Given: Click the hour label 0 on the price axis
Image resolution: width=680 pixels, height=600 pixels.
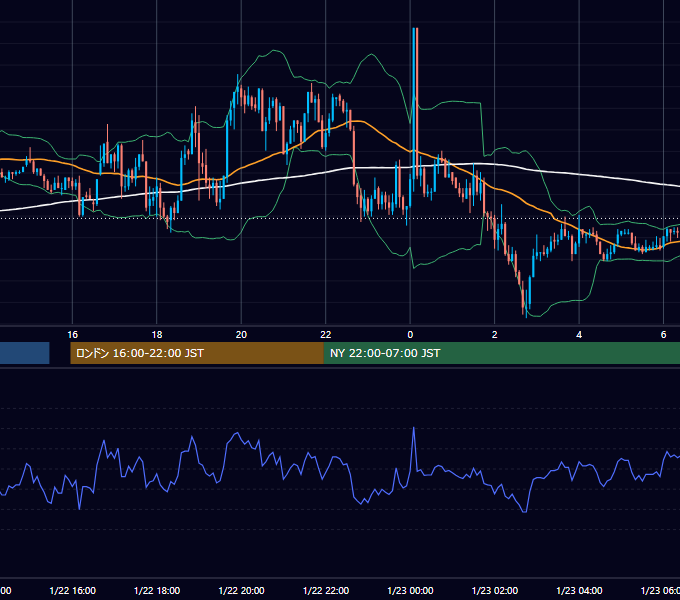Looking at the screenshot, I should [x=410, y=335].
